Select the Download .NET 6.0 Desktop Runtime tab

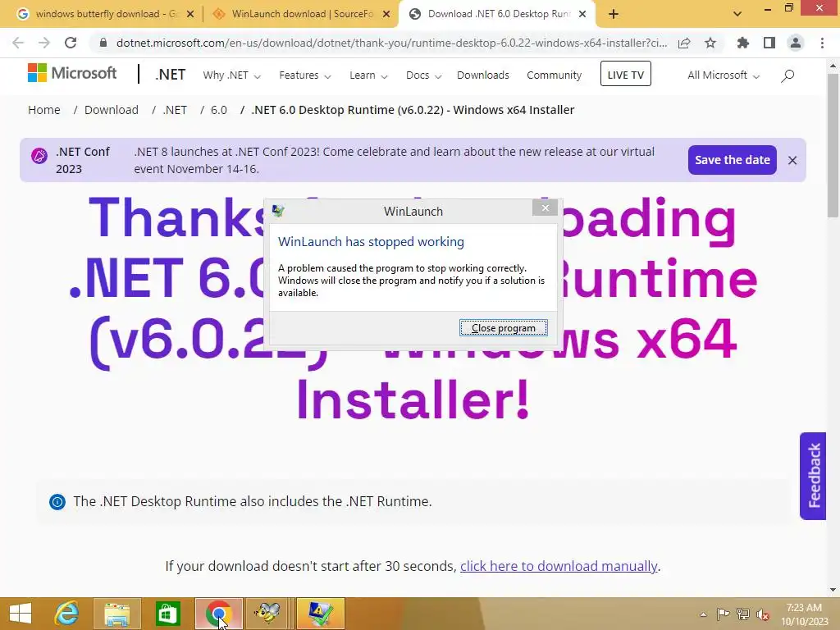(498, 14)
